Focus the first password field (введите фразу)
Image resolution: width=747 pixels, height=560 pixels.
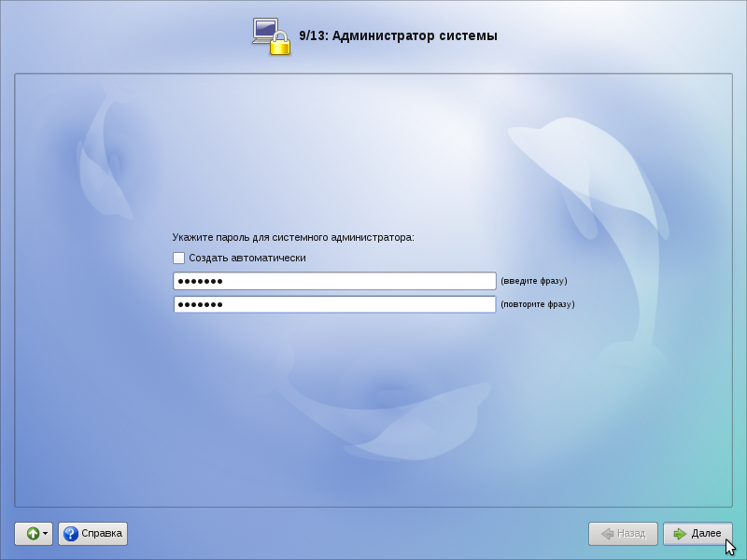334,281
